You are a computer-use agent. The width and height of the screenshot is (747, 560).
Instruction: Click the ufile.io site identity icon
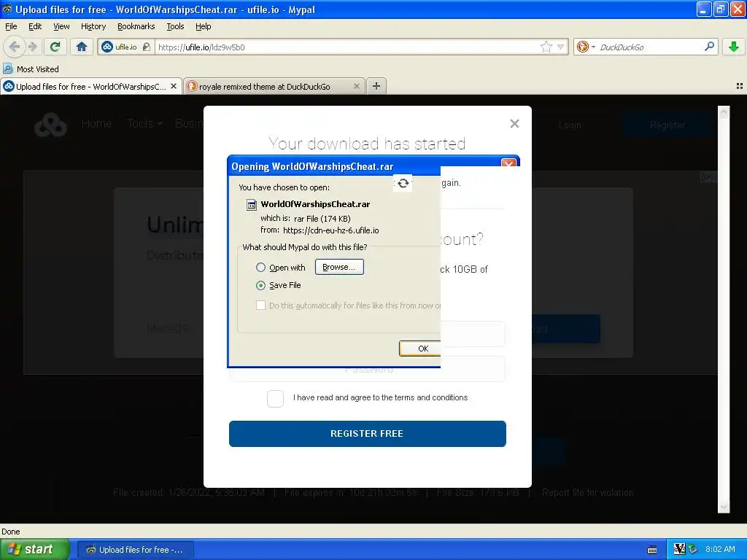point(125,47)
